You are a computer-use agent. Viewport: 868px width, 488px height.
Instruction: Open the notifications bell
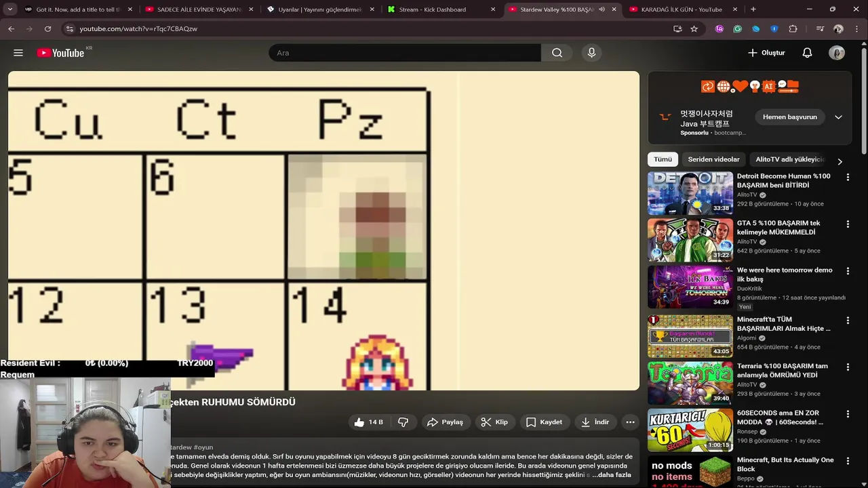pyautogui.click(x=807, y=53)
